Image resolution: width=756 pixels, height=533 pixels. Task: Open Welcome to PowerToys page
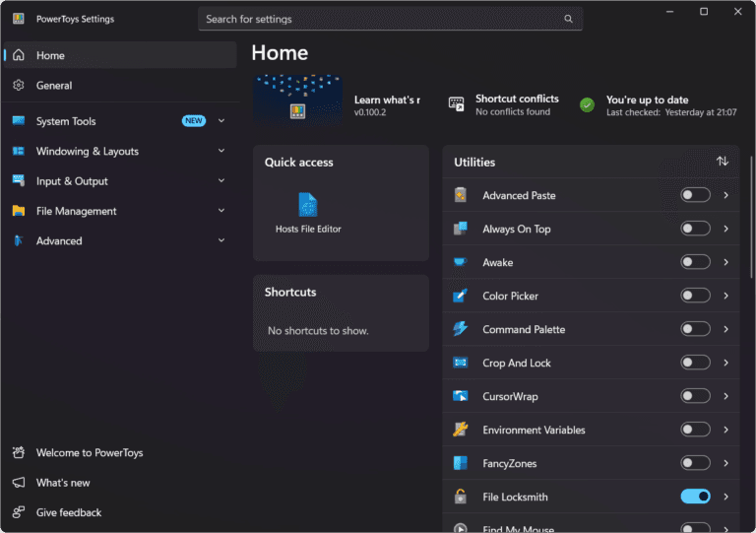pyautogui.click(x=119, y=452)
